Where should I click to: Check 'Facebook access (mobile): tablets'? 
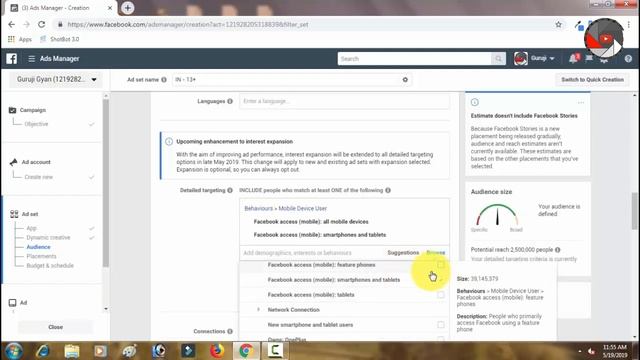click(x=441, y=295)
